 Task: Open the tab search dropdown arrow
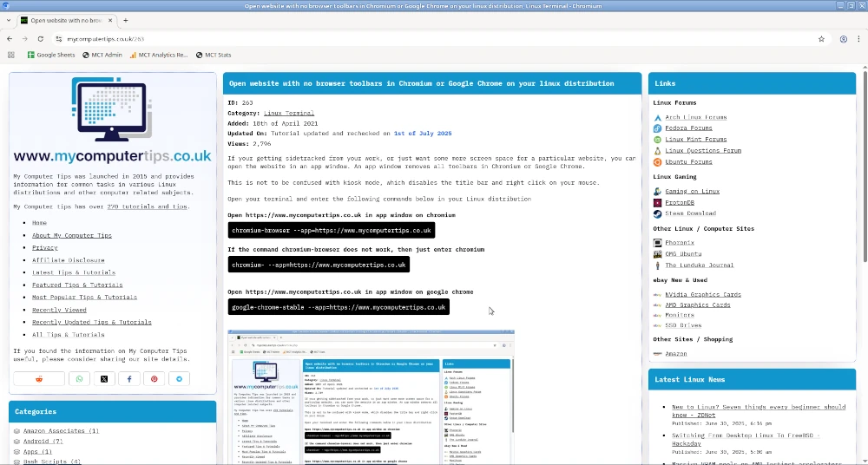pos(9,20)
